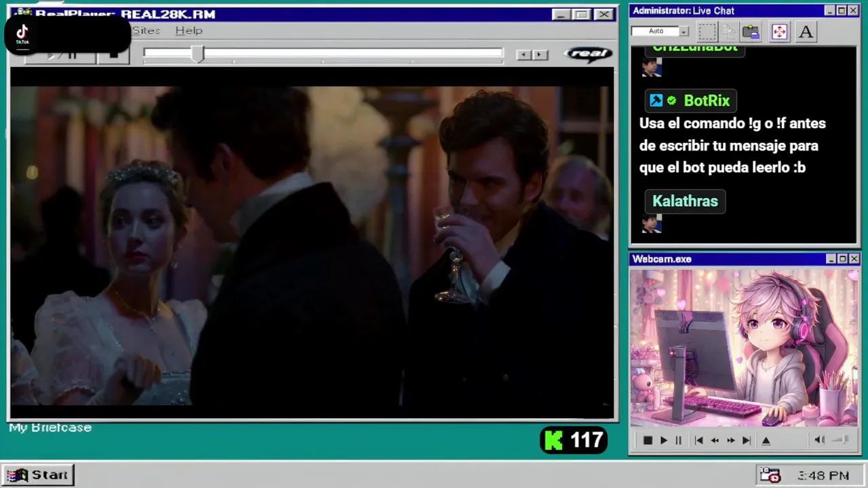Click the Kalathras username in chat
The width and height of the screenshot is (868, 488).
click(x=685, y=201)
